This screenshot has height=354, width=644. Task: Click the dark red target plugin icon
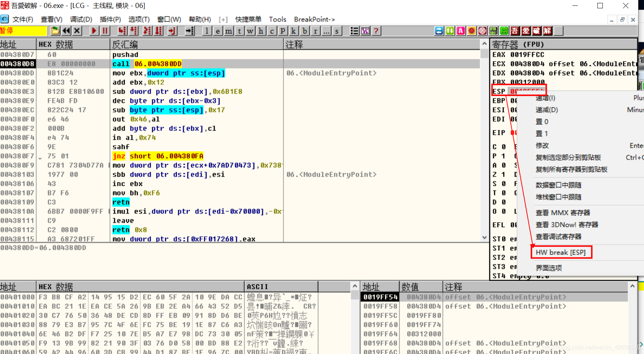point(482,31)
